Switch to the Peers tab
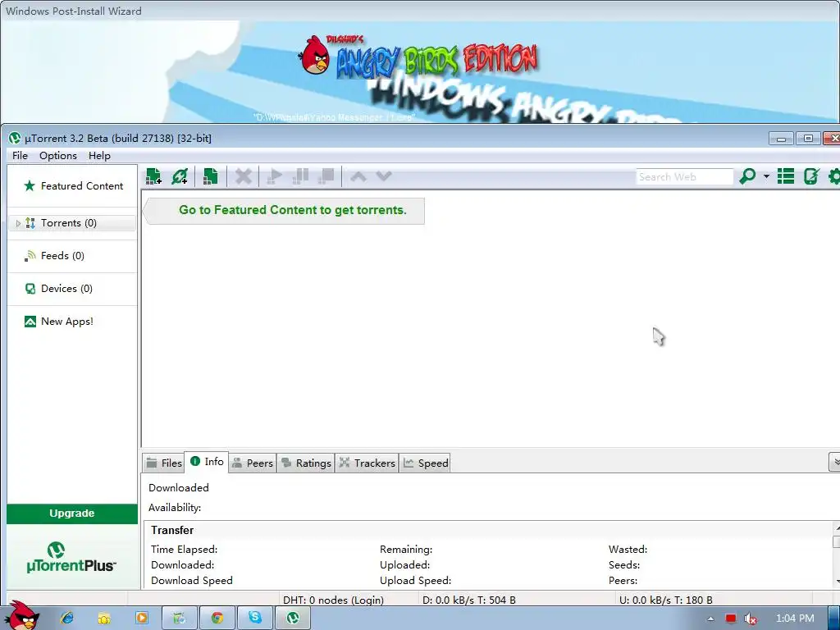The image size is (840, 630). coord(253,463)
